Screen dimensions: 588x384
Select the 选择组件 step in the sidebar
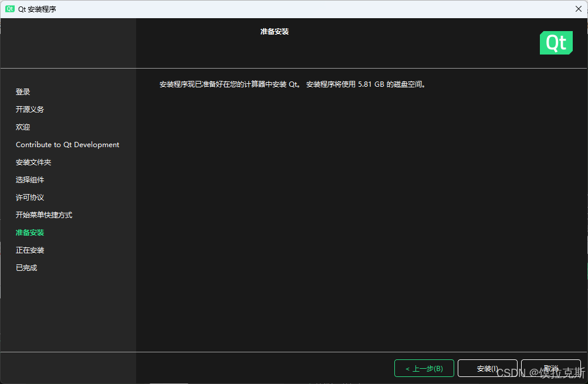point(30,180)
